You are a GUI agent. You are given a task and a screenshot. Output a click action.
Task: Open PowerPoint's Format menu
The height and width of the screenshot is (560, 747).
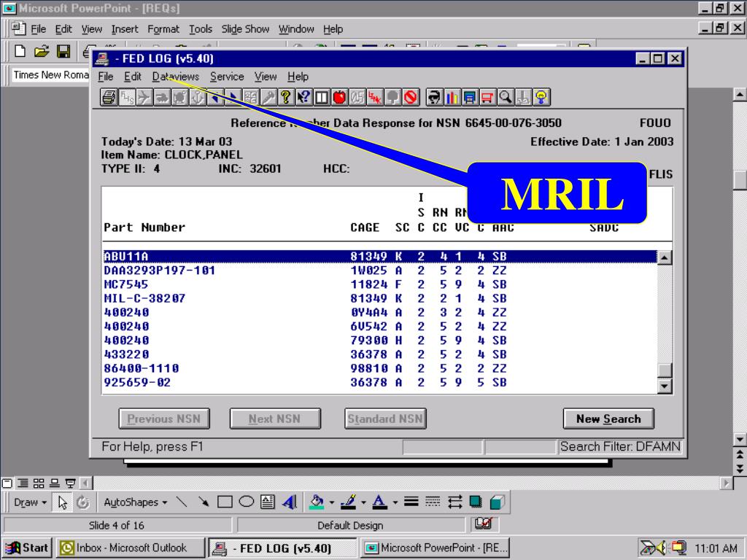click(163, 29)
